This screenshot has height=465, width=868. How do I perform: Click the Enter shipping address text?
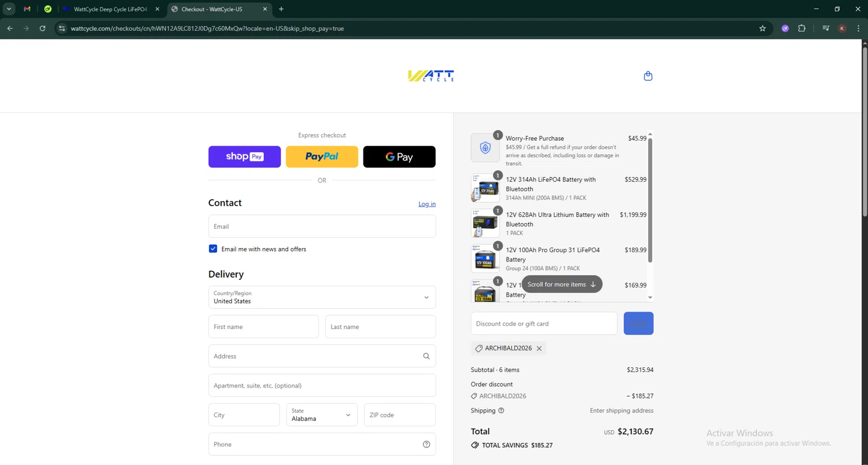(x=621, y=411)
